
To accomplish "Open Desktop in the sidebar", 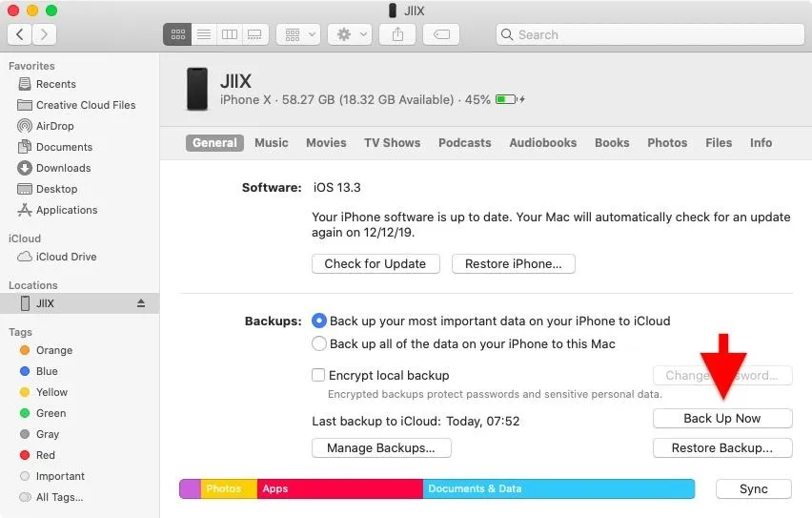I will [48, 189].
